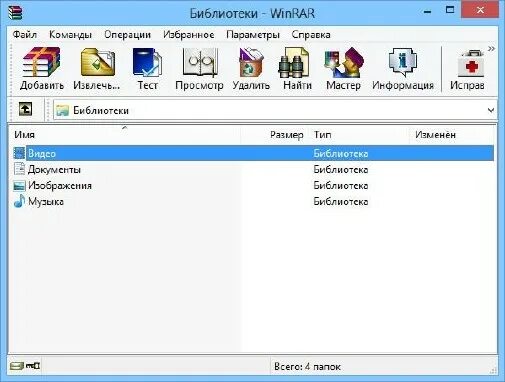
Task: Open the Файл menu
Action: coord(24,35)
